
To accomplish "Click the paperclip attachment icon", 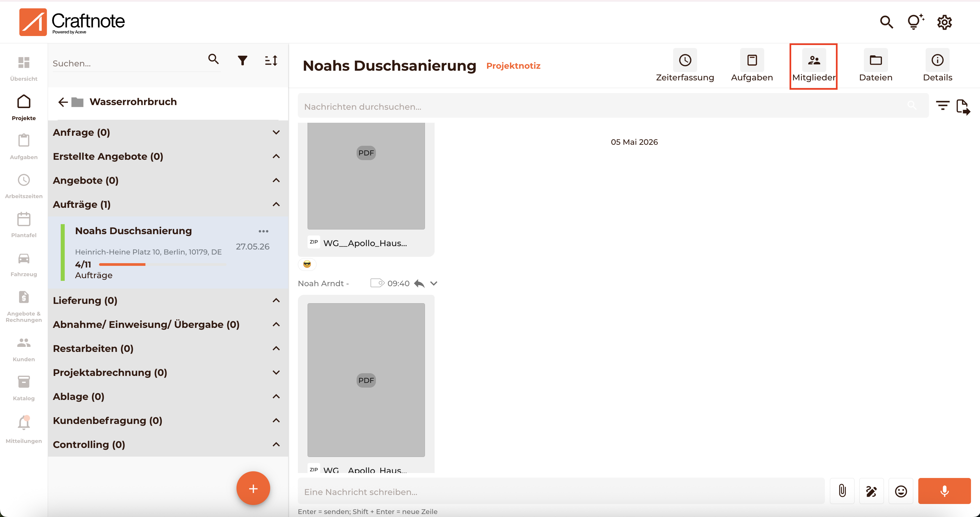I will (842, 491).
